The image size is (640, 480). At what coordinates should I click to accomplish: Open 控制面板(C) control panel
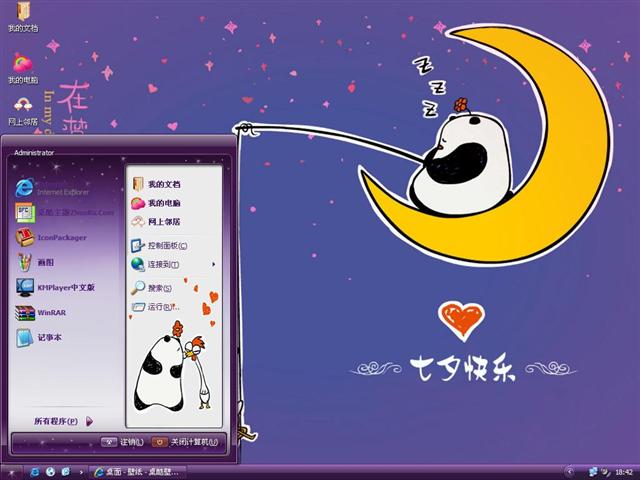coord(160,245)
